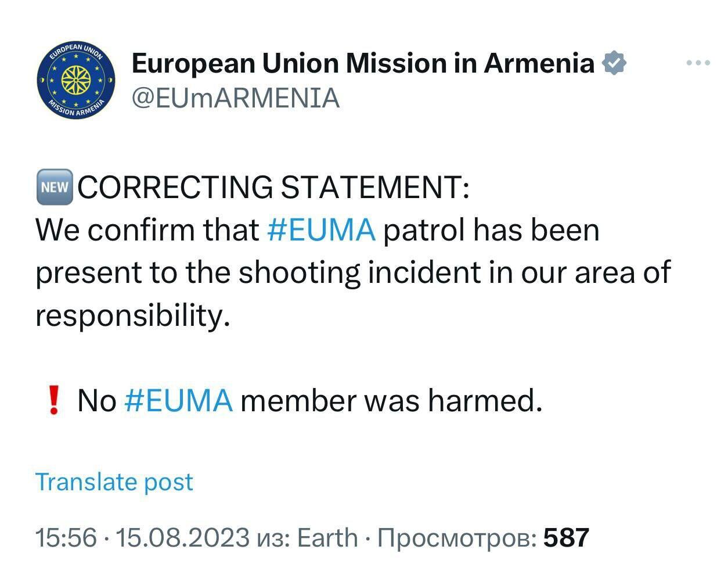Click the Translate post link
728x571 pixels.
(114, 482)
